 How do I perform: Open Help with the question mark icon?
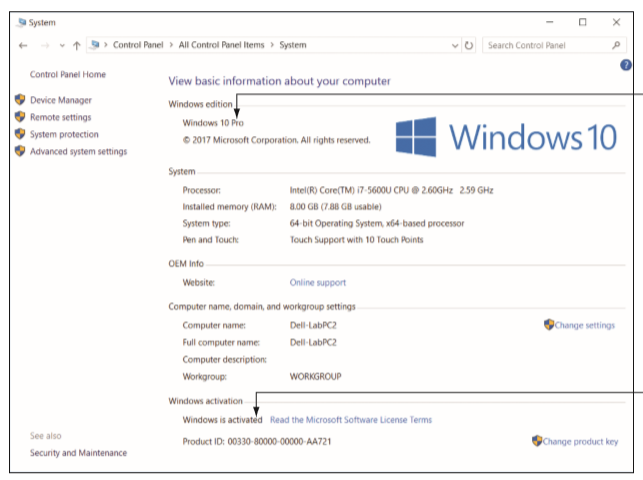point(626,65)
